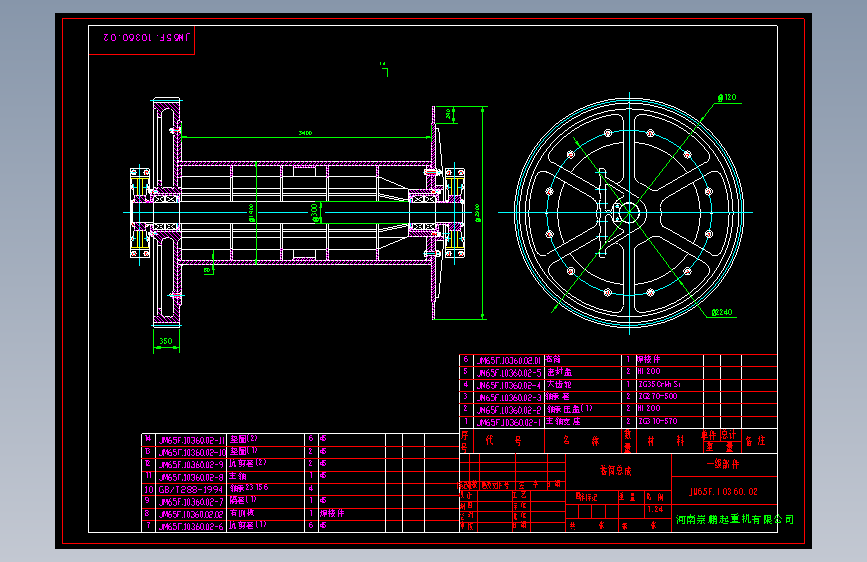Screen dimensions: 867x562
Task: Click part code JM65F.10360.02-11
Action: [x=192, y=440]
